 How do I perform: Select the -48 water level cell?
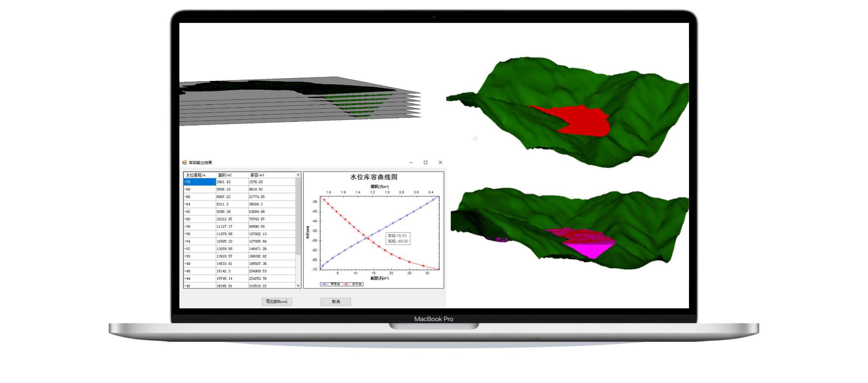pos(200,264)
